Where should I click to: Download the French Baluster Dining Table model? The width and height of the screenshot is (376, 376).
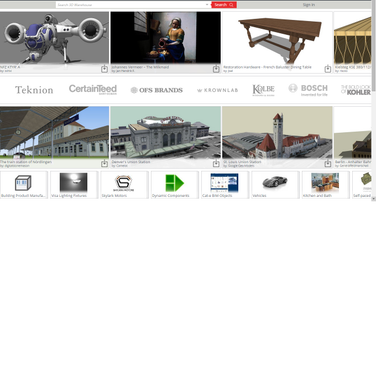(328, 69)
